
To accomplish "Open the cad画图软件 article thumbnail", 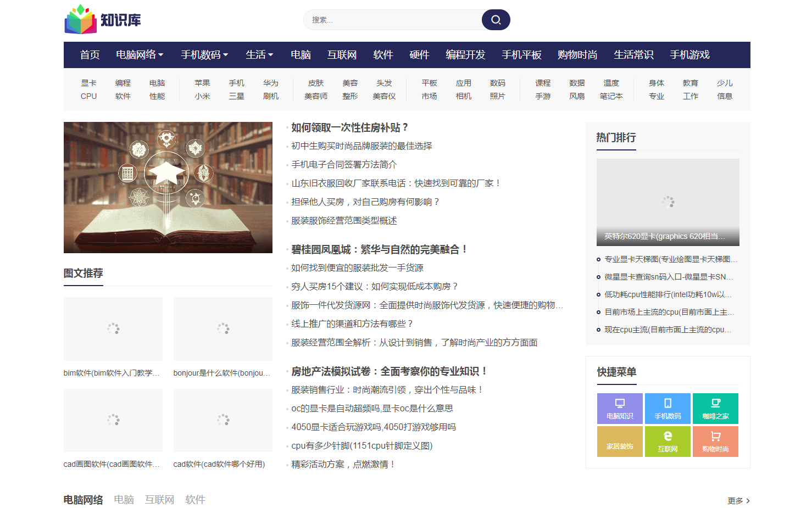I will (113, 420).
